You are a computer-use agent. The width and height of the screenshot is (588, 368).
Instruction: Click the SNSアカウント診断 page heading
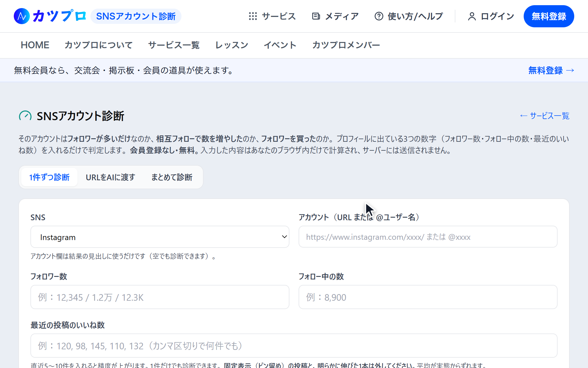pos(80,116)
